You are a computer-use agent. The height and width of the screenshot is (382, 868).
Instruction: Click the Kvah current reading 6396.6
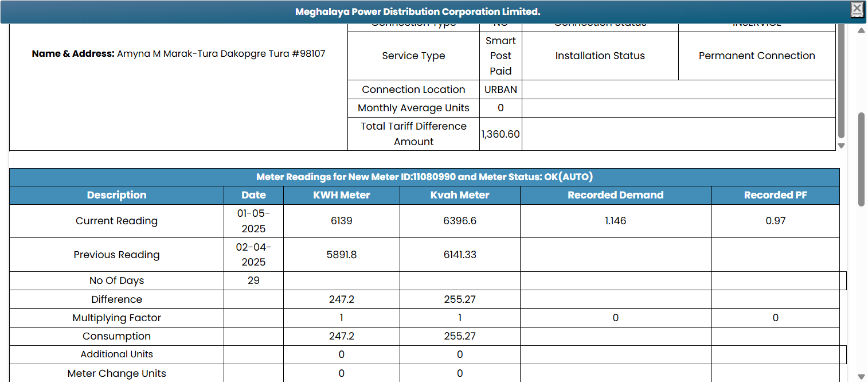(x=460, y=221)
